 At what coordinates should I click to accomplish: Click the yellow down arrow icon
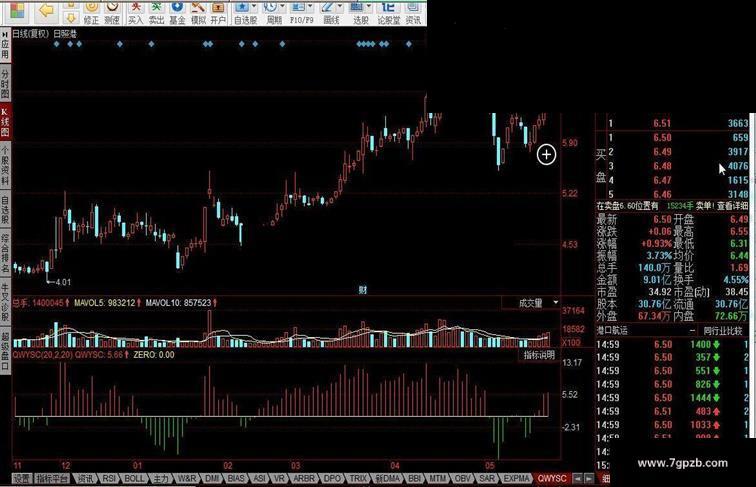[x=71, y=18]
